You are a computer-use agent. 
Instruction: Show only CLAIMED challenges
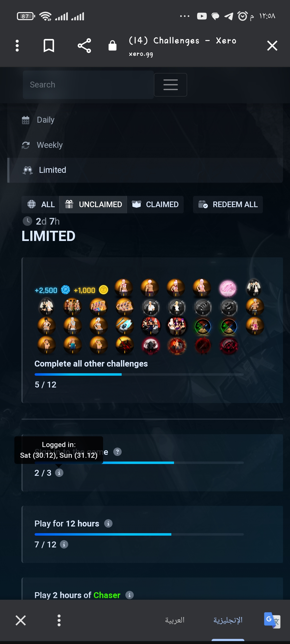coord(155,204)
